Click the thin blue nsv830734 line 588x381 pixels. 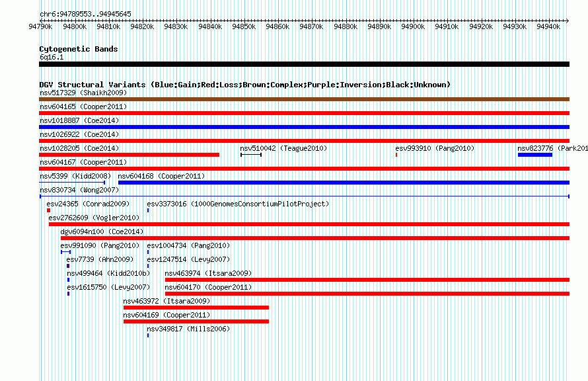coord(305,196)
